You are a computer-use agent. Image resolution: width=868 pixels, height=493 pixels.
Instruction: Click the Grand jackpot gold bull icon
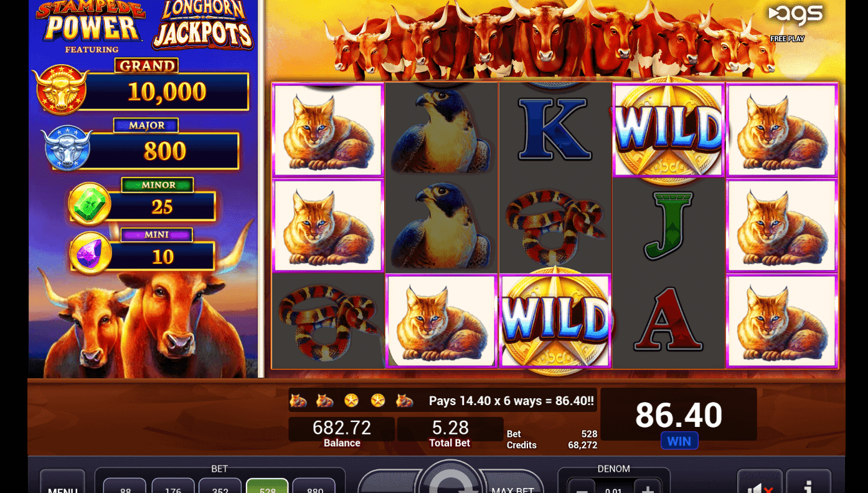click(60, 89)
